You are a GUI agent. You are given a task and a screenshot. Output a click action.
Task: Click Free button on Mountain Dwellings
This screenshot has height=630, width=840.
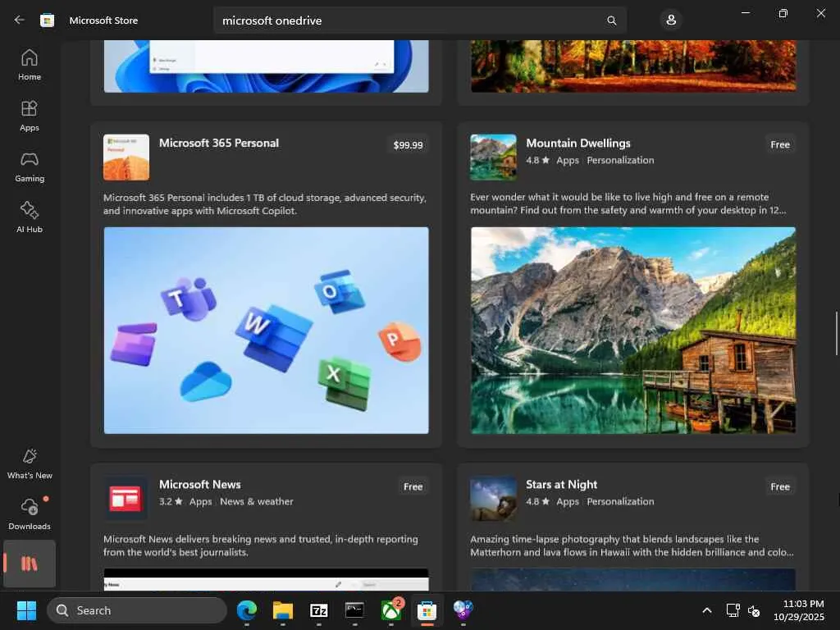click(x=780, y=144)
